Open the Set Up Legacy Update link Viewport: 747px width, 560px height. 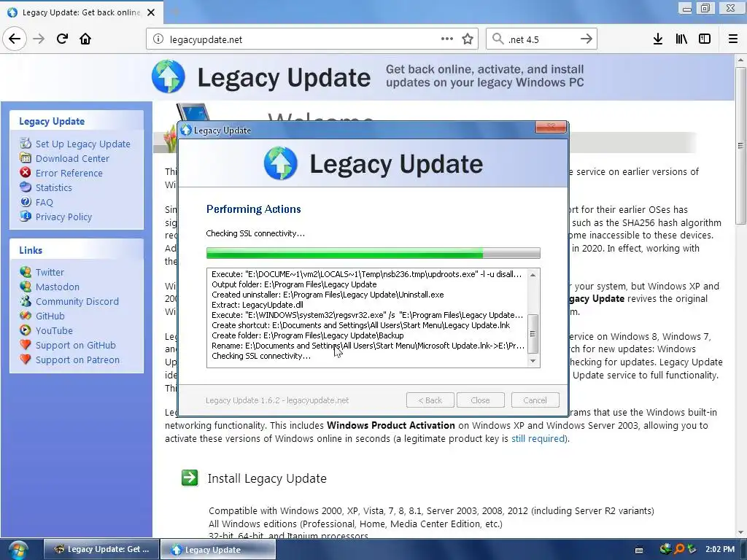pyautogui.click(x=82, y=144)
